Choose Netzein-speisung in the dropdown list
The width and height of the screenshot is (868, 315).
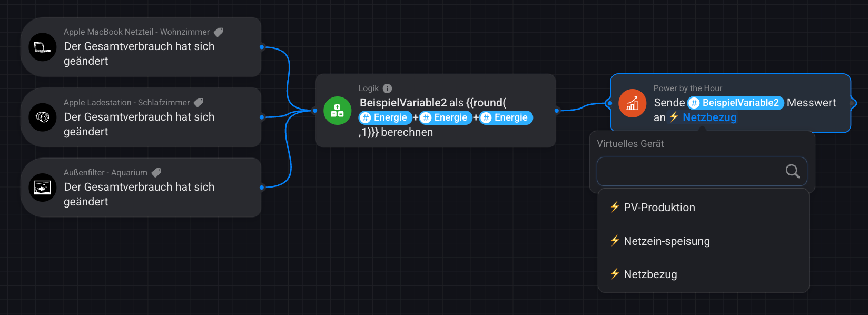703,241
